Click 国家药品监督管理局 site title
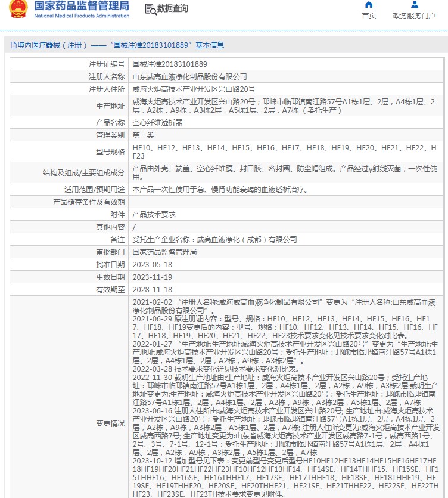The height and width of the screenshot is (498, 448). [x=82, y=6]
